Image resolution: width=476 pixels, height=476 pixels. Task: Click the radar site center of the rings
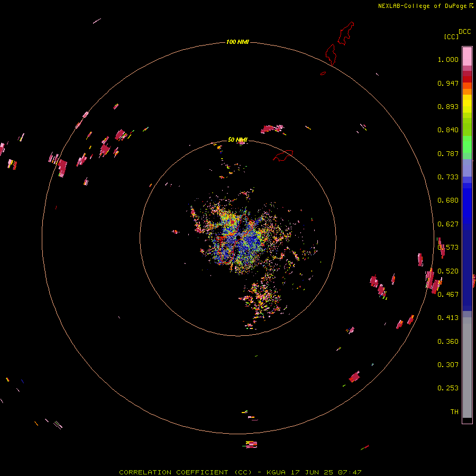[x=237, y=237]
